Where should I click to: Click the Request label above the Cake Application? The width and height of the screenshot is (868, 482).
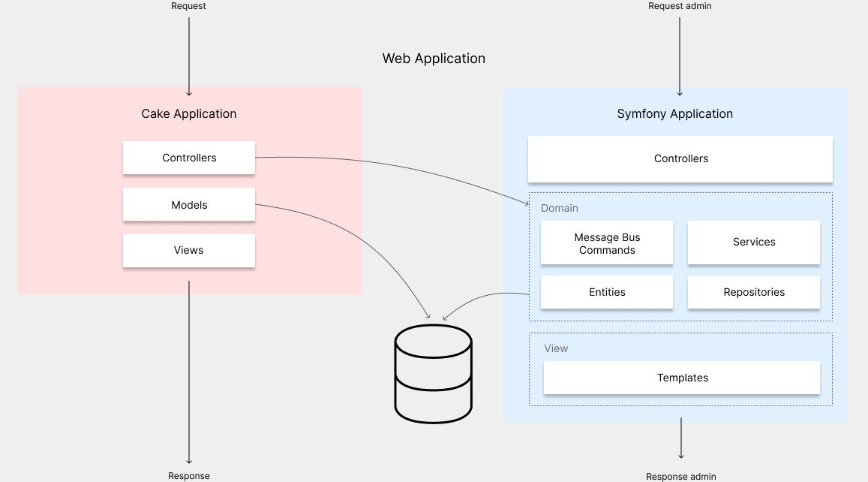188,6
